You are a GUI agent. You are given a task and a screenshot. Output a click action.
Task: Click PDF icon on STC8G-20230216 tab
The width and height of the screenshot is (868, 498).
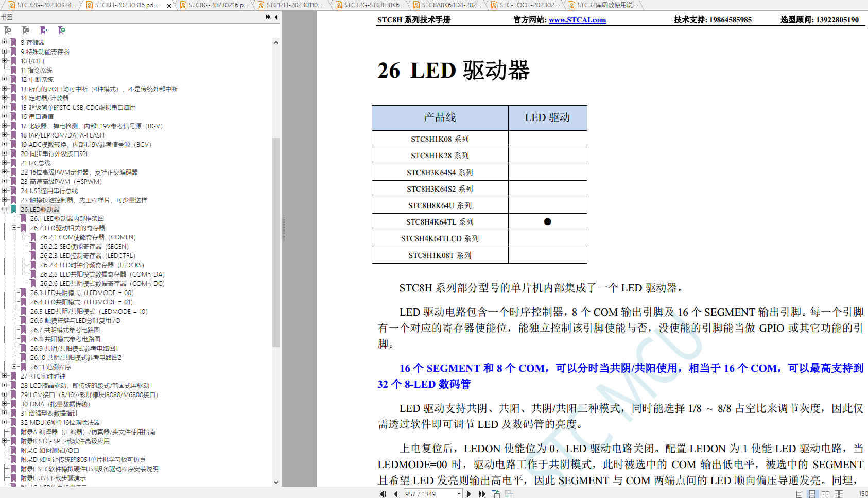tap(183, 5)
